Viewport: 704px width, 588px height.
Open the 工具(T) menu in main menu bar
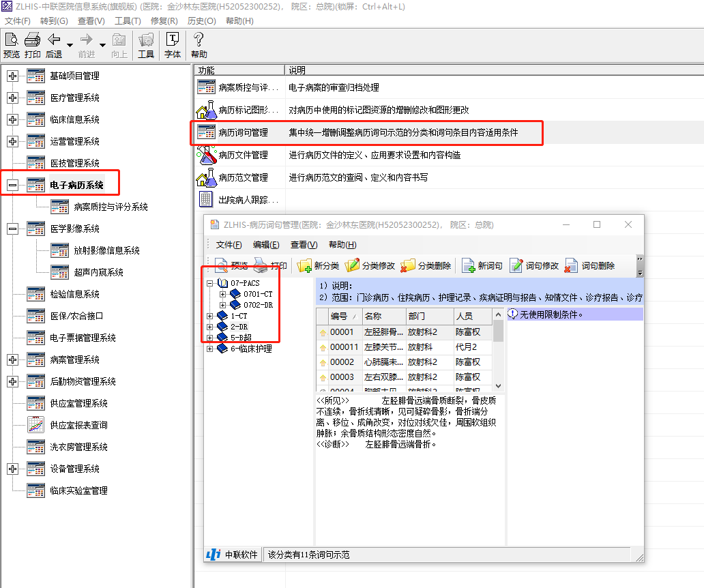coord(128,21)
